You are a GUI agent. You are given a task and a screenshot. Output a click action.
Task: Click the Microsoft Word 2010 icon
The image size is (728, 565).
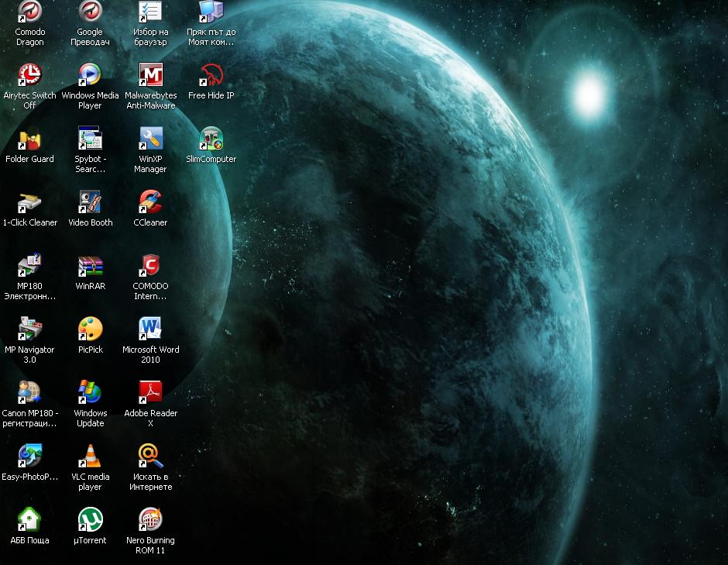tap(150, 329)
